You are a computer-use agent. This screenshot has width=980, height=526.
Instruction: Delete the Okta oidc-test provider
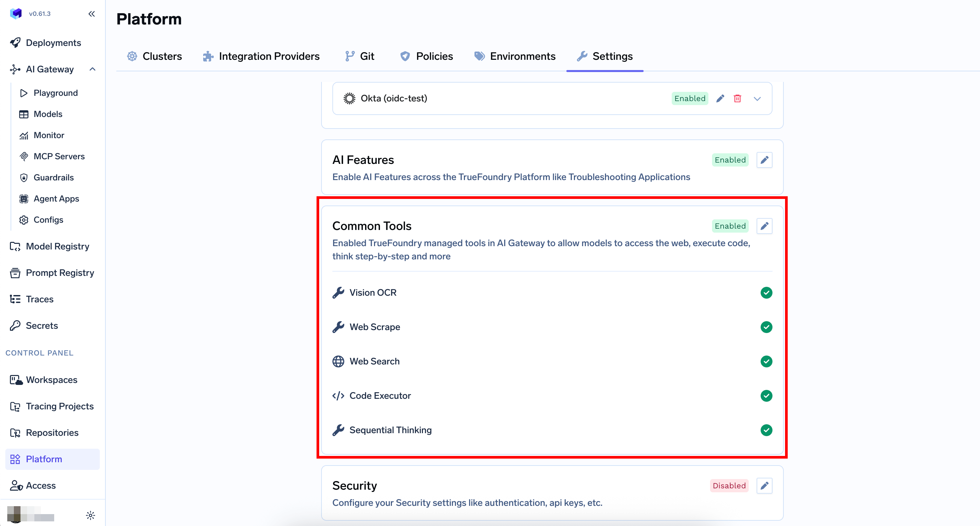(737, 98)
